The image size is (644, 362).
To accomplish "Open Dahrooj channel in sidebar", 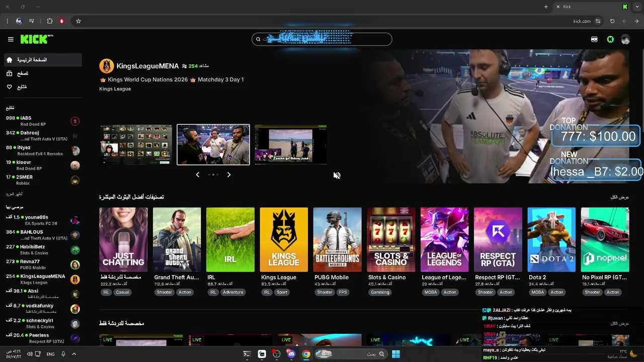I will (x=42, y=136).
